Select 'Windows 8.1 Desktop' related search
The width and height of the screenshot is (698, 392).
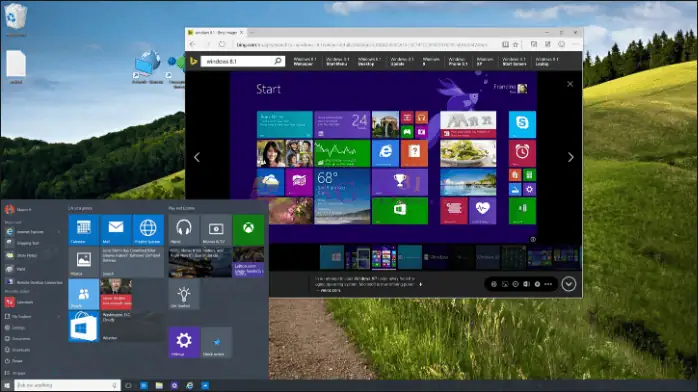(x=369, y=61)
